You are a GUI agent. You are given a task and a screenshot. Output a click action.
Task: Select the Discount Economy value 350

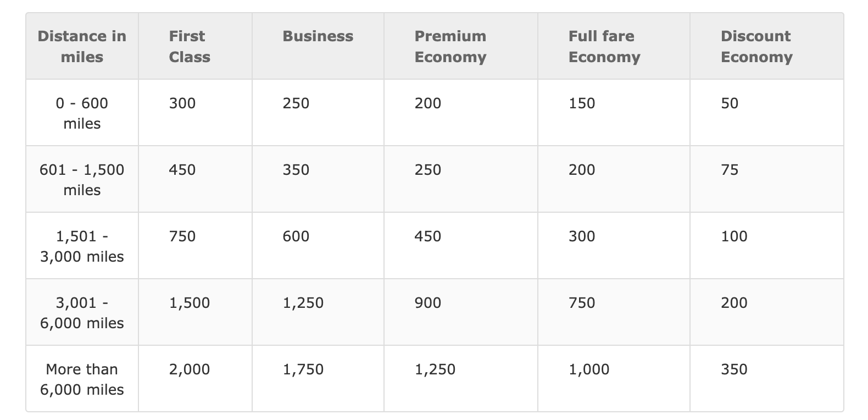pyautogui.click(x=734, y=369)
